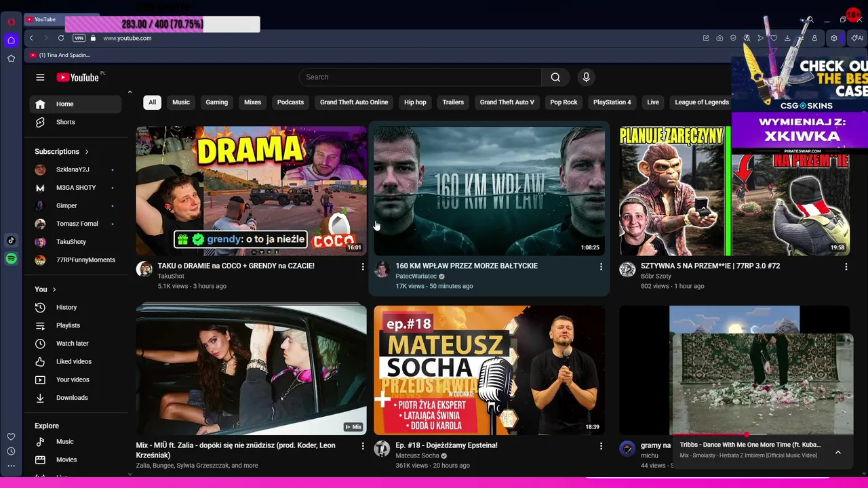Screen dimensions: 868x488
Task: Select the Podcasts filter chip
Action: pos(290,102)
